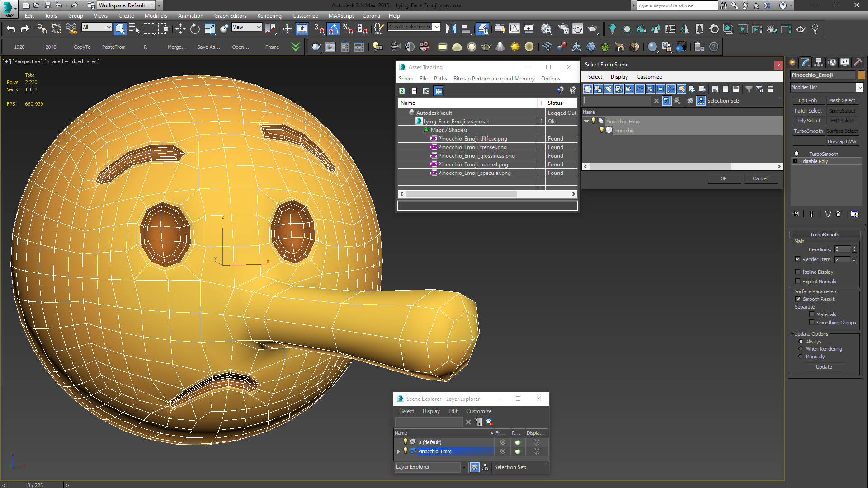Click the Mirror tool icon
The width and height of the screenshot is (868, 488).
(451, 29)
